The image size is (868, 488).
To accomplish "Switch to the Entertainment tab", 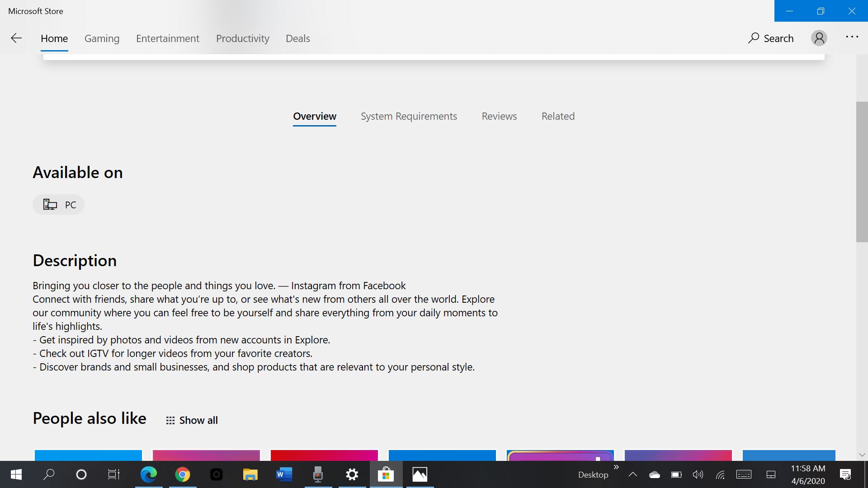I will pyautogui.click(x=168, y=38).
